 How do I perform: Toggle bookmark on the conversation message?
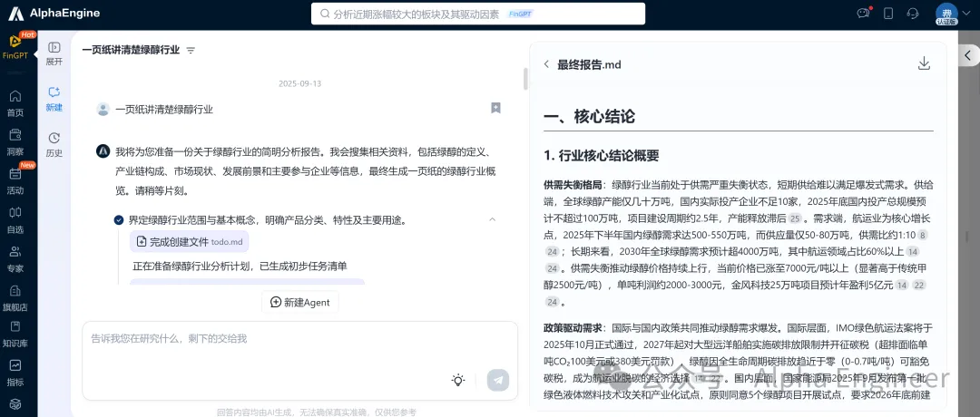click(x=495, y=108)
